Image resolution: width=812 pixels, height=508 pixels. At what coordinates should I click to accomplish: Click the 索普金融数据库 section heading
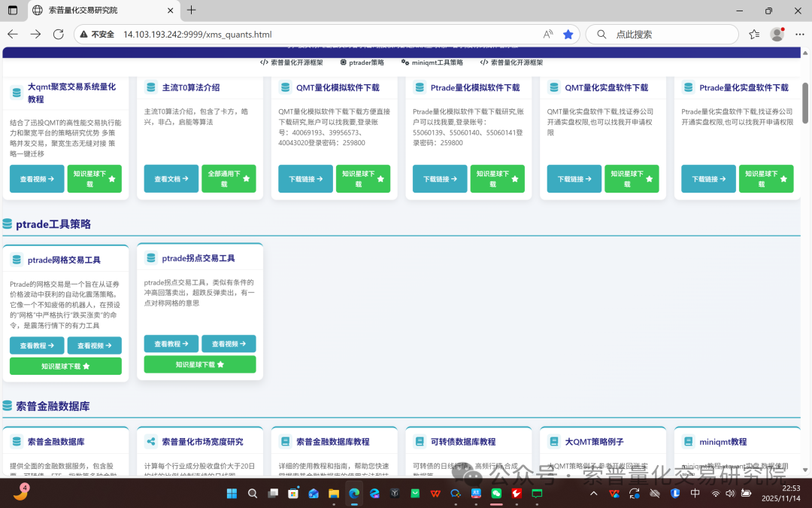(x=53, y=406)
